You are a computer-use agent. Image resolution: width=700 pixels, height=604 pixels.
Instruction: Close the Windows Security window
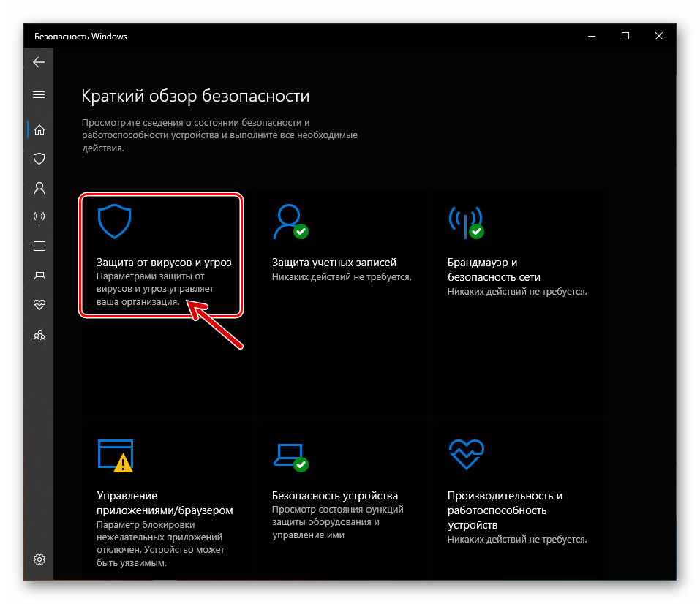coord(658,36)
